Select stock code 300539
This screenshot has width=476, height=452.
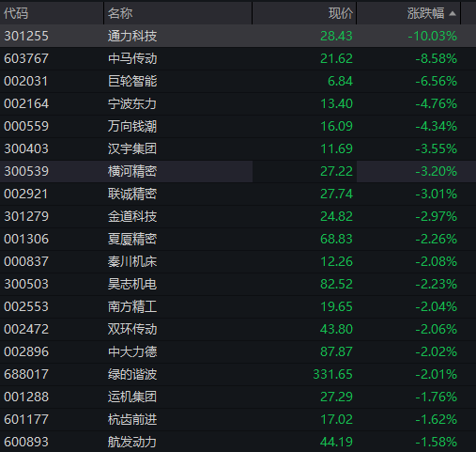pyautogui.click(x=26, y=171)
